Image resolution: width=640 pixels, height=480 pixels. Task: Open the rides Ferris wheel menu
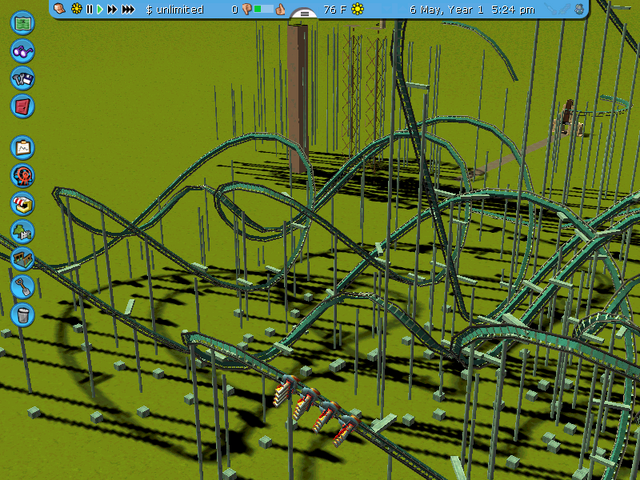coord(22,176)
